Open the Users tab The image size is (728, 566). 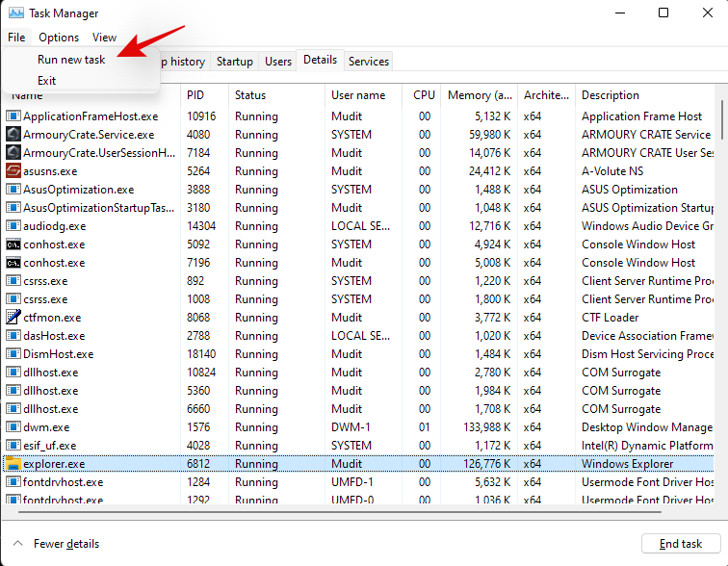(278, 62)
